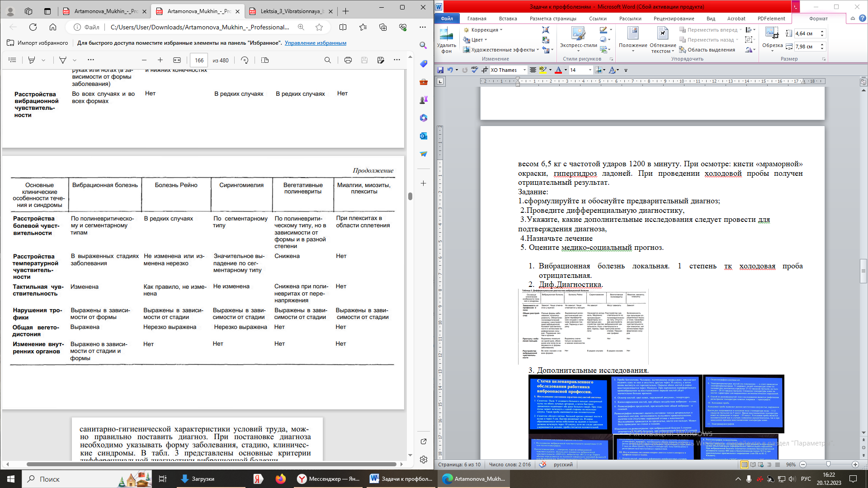This screenshot has height=488, width=868.
Task: Toggle PDF table of contents icon in Edge
Action: [x=12, y=60]
